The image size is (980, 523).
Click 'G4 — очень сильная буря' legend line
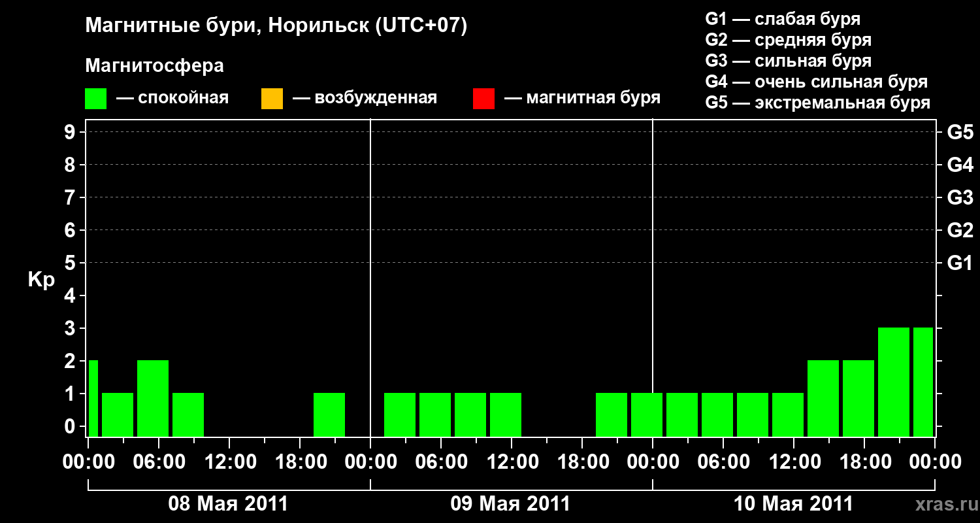817,82
